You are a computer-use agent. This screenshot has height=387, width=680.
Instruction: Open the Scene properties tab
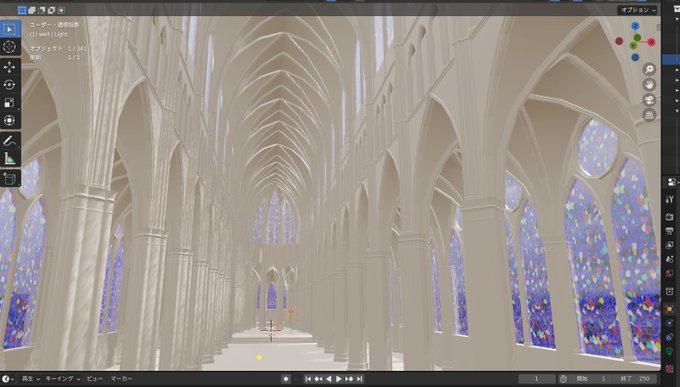click(670, 259)
